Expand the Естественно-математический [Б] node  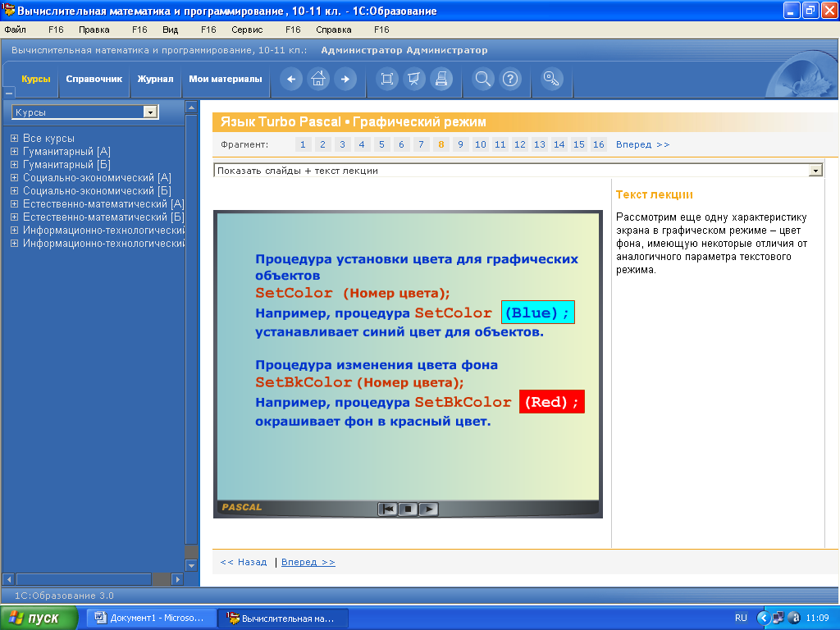tap(15, 217)
